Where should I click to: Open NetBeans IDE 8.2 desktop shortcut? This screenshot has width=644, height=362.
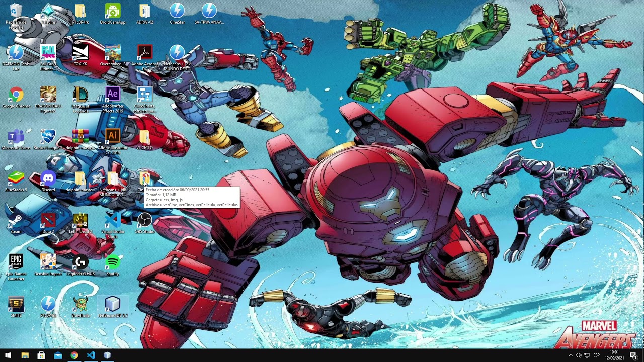(x=112, y=307)
